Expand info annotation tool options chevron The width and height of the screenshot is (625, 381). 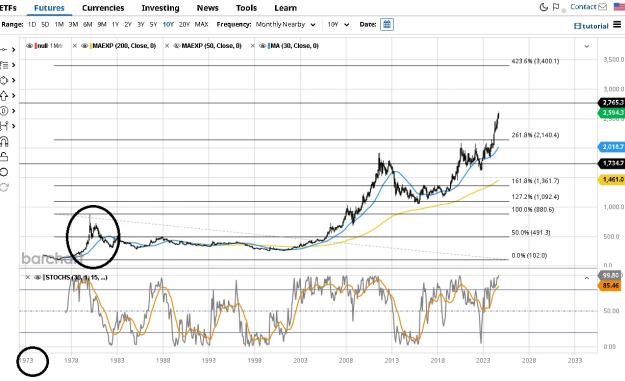(14, 111)
